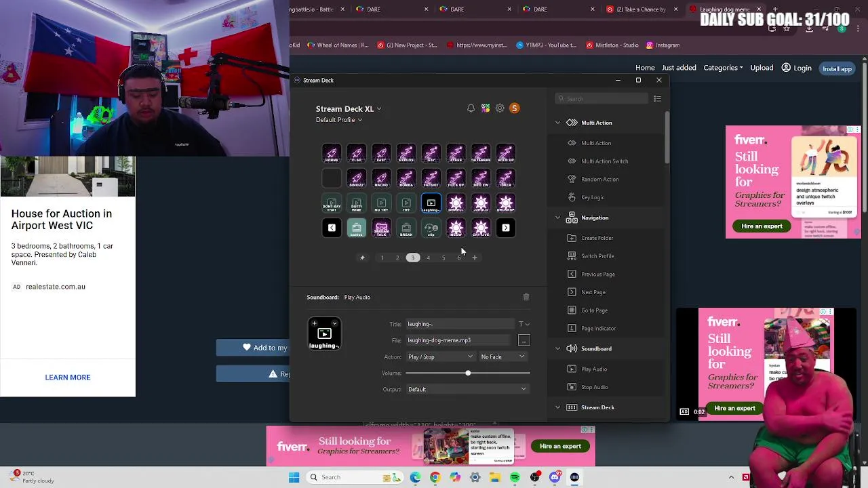Select the DONT SAY THAT key
Screen dimensions: 868x488
(332, 203)
